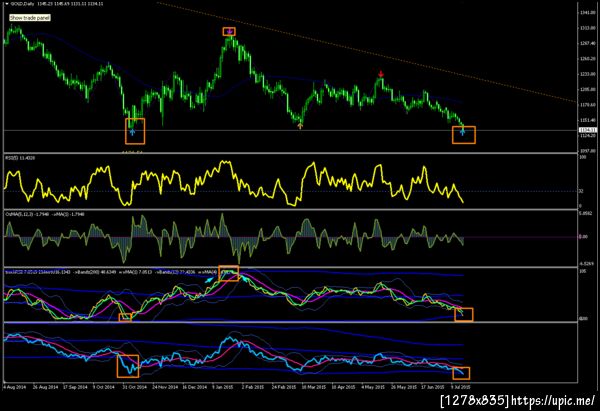Toggle the one-click trading triangle beside GOLD,Daily
Viewport: 600px width, 411px height.
(x=7, y=4)
